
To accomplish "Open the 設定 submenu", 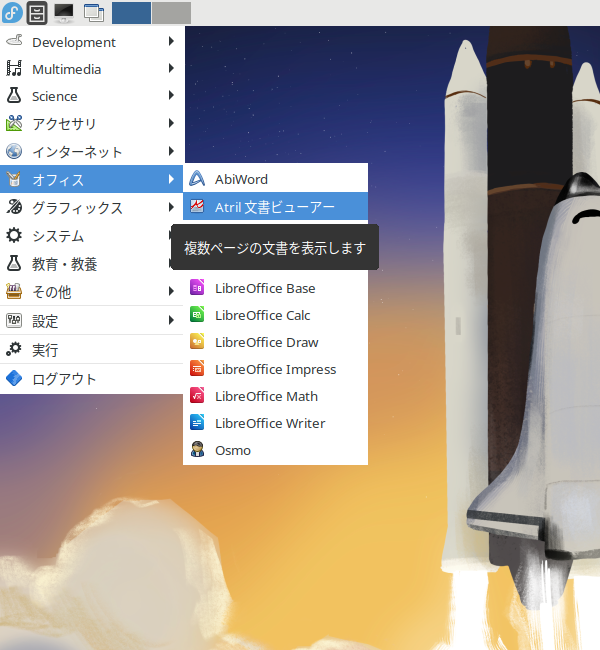I will [91, 320].
